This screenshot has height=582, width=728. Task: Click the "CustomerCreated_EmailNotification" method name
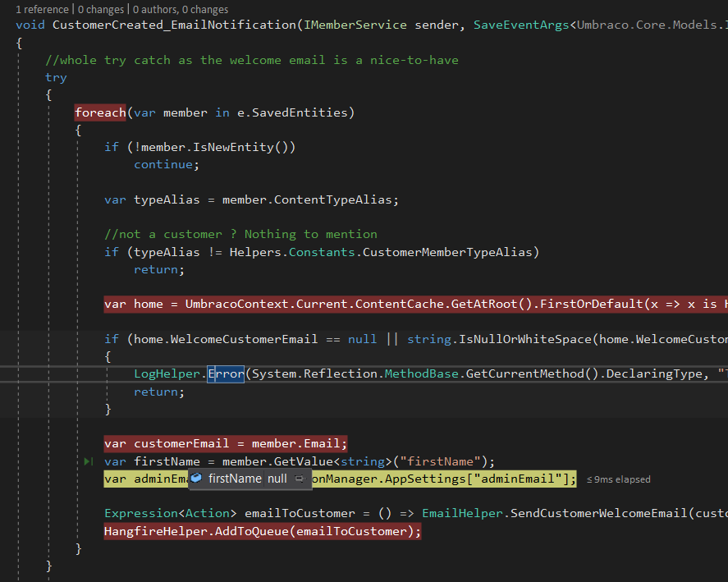174,25
